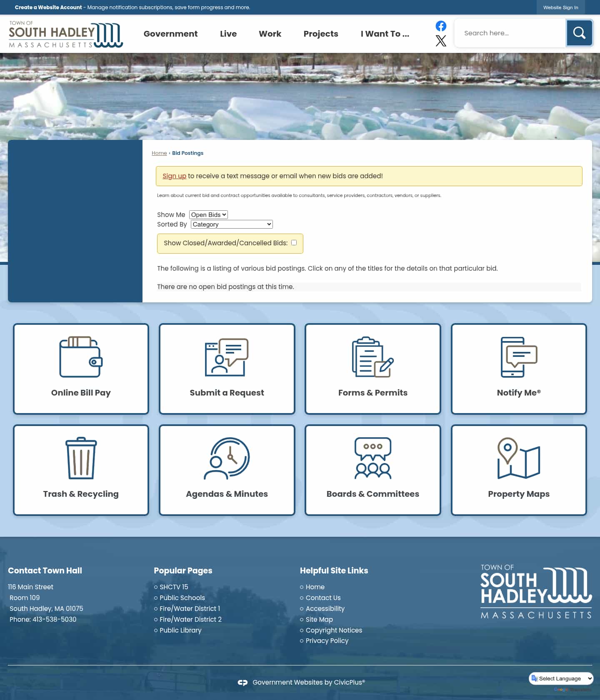
Task: Click the wallet icon for Online Bill Pay
Action: pyautogui.click(x=81, y=357)
